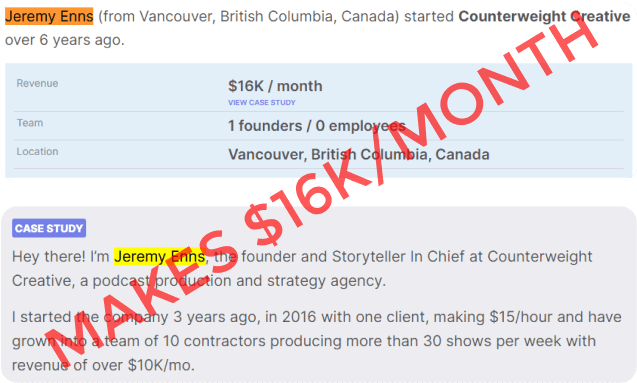This screenshot has width=637, height=383.
Task: Click the Revenue row label
Action: click(37, 83)
